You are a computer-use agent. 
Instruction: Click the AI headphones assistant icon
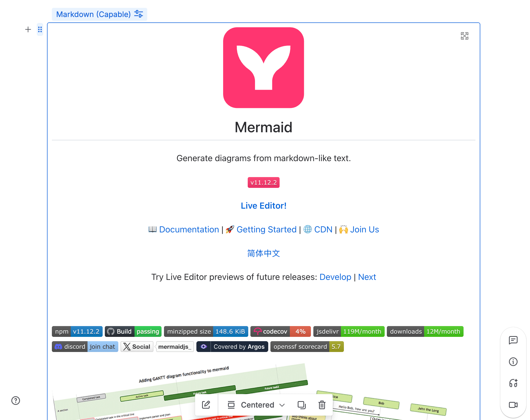coord(513,383)
